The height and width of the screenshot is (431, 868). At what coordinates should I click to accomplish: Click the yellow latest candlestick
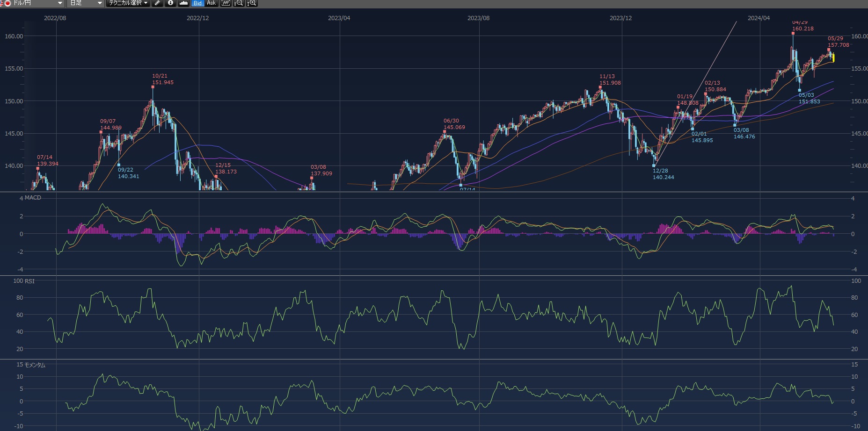click(x=833, y=58)
